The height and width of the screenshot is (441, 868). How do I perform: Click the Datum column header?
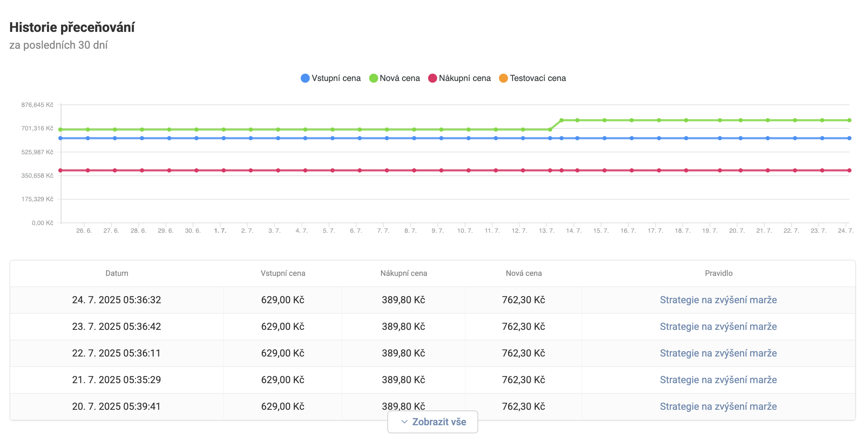click(x=117, y=273)
